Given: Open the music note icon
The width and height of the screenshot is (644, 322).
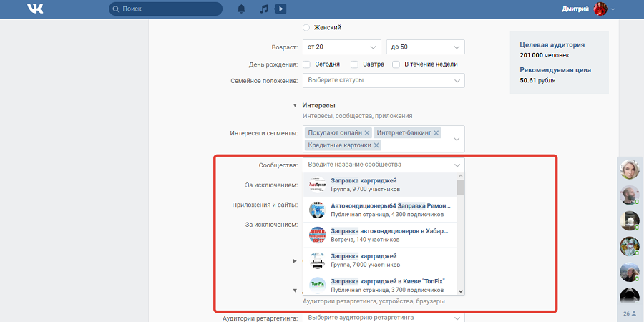Looking at the screenshot, I should 263,9.
